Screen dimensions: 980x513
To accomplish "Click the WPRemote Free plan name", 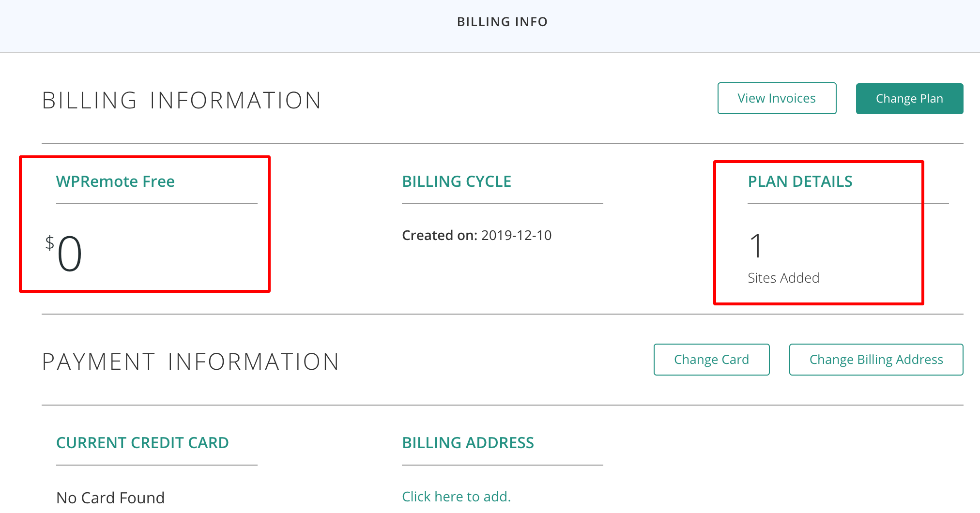I will click(115, 181).
